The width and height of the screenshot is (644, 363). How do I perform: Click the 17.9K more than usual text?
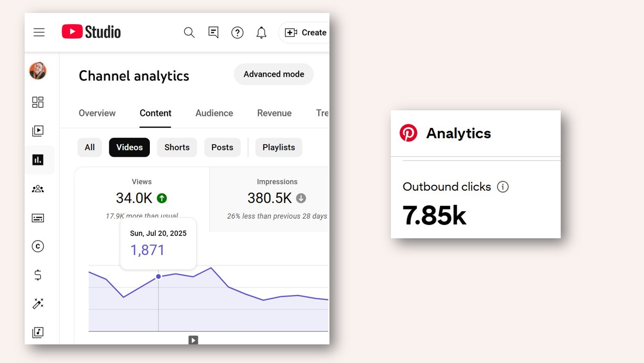[x=142, y=216]
